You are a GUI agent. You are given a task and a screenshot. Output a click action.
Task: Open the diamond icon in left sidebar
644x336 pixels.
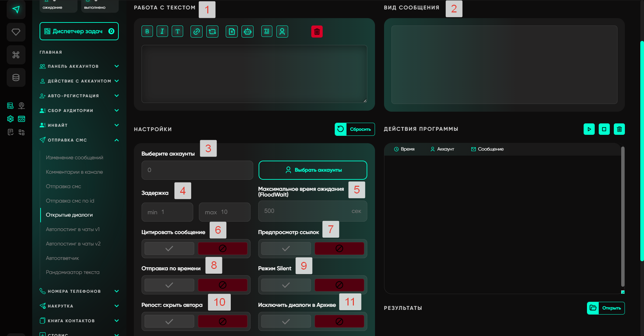(16, 32)
